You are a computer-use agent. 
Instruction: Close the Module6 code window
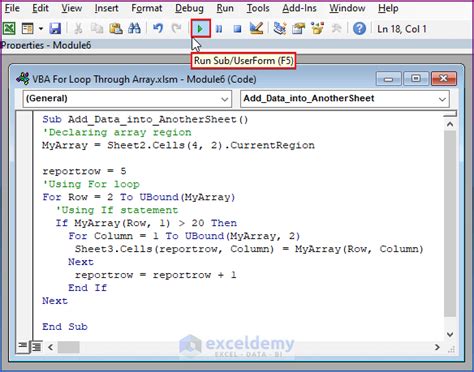[x=444, y=79]
